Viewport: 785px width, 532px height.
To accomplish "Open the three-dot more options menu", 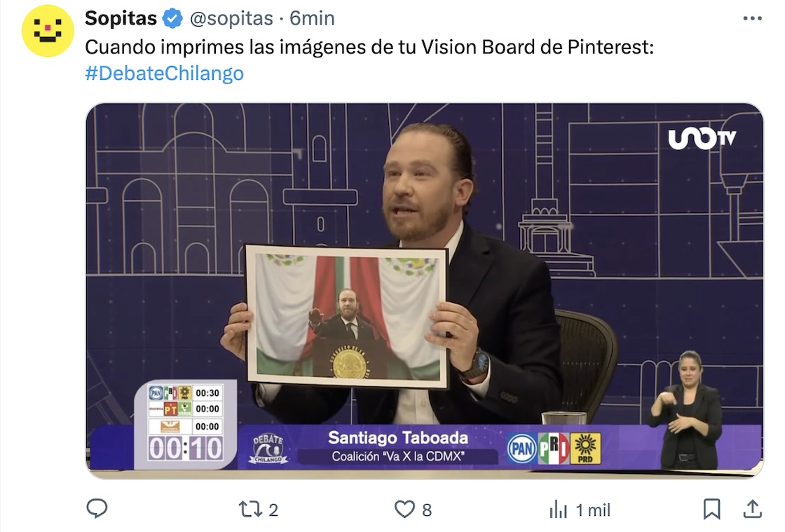I will click(752, 18).
